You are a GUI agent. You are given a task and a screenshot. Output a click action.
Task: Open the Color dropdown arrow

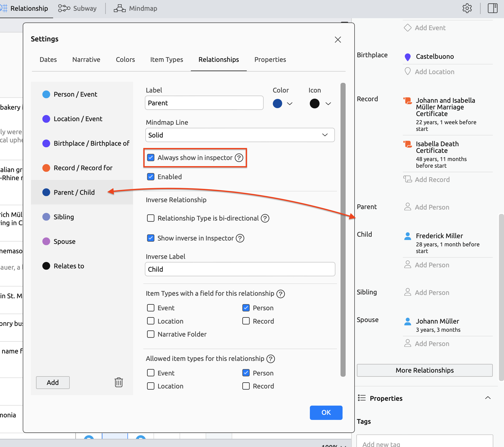(x=290, y=104)
